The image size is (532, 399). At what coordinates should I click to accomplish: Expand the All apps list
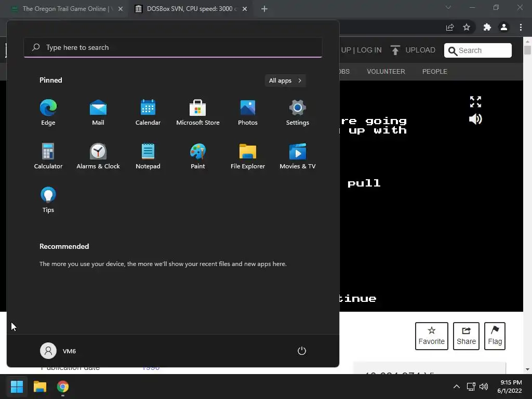tap(285, 81)
